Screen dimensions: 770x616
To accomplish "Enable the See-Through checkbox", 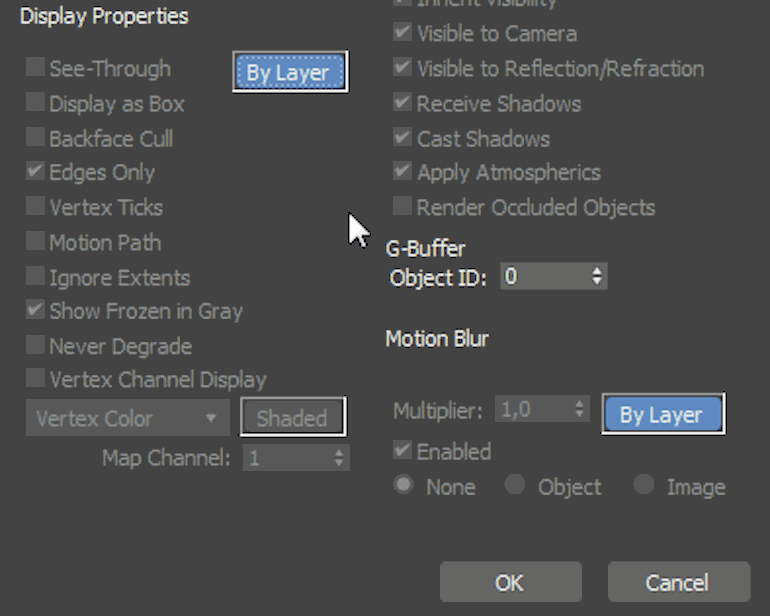I will (36, 68).
